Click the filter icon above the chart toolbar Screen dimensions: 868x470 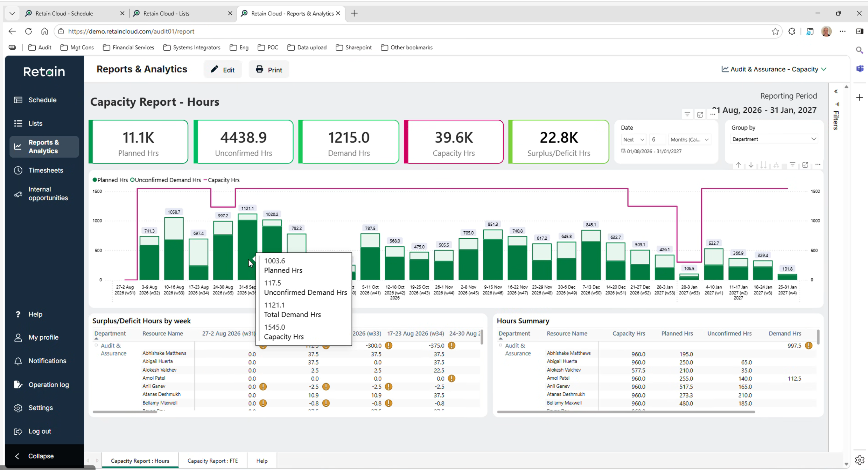pos(792,164)
